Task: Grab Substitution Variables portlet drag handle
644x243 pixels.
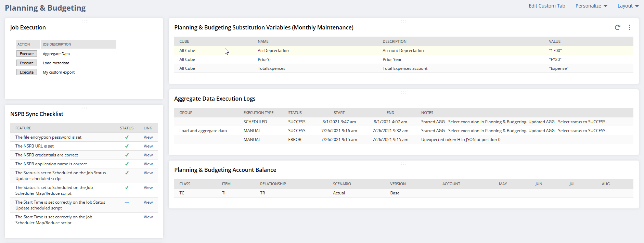Action: [x=404, y=21]
